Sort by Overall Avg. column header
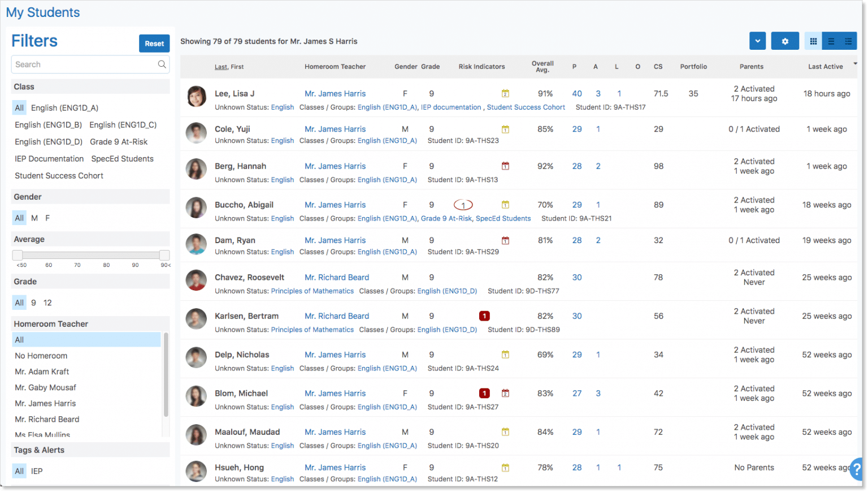 tap(542, 67)
